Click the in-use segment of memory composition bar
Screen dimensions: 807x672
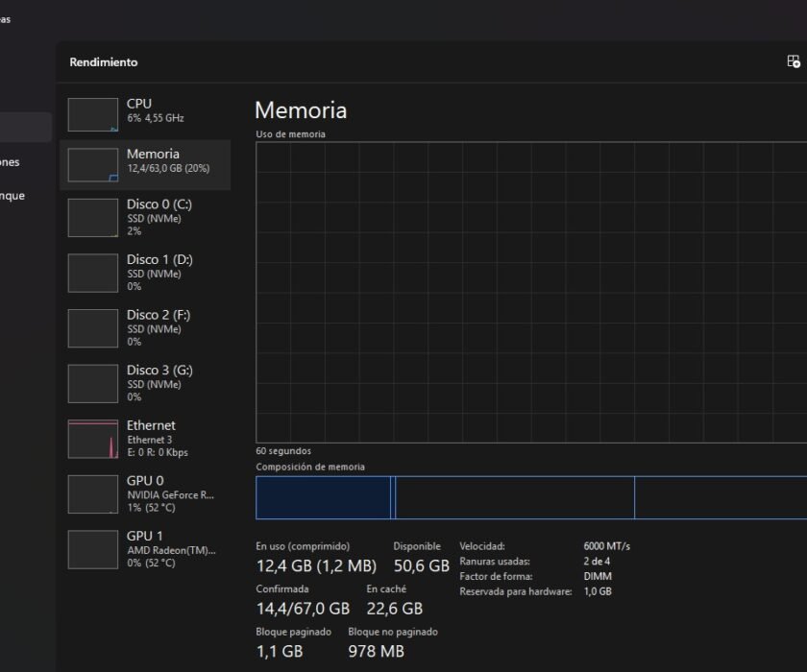[x=323, y=497]
